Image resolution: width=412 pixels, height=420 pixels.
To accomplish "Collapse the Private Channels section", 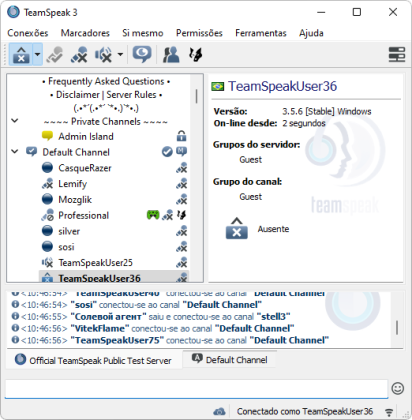I will [x=15, y=121].
